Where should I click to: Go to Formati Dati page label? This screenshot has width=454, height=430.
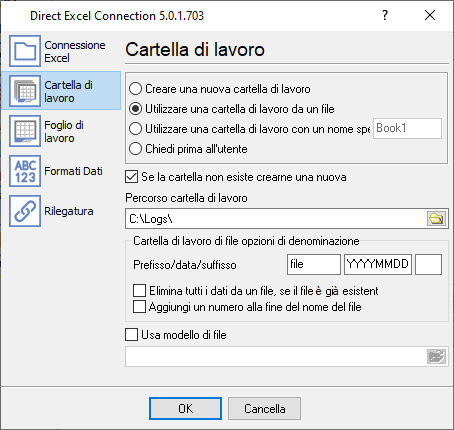73,171
